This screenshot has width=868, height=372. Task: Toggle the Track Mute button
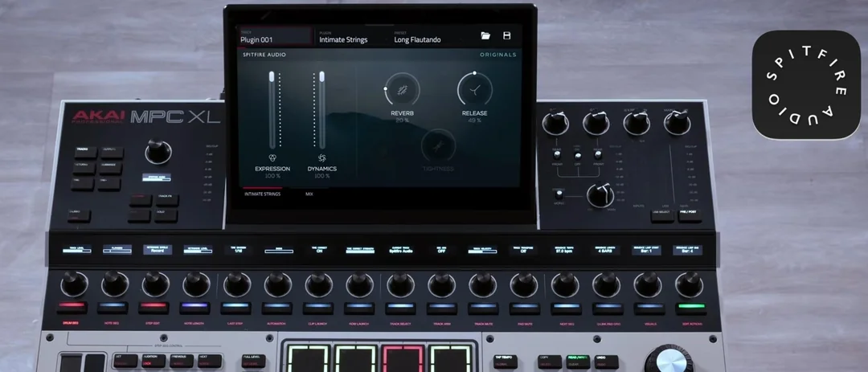coord(482,308)
